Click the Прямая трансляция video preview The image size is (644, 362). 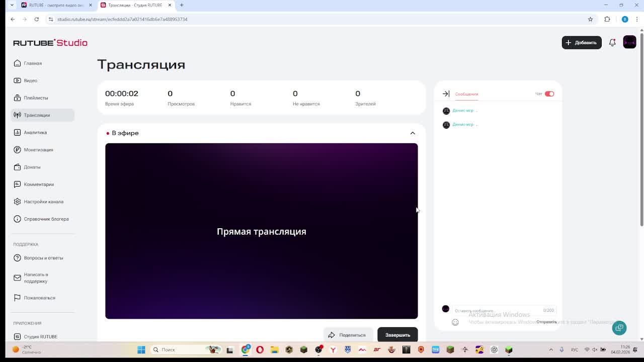[x=261, y=231]
